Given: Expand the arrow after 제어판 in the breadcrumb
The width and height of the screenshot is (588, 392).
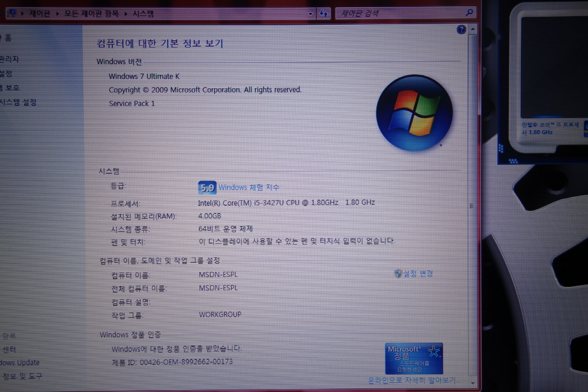Looking at the screenshot, I should 58,14.
